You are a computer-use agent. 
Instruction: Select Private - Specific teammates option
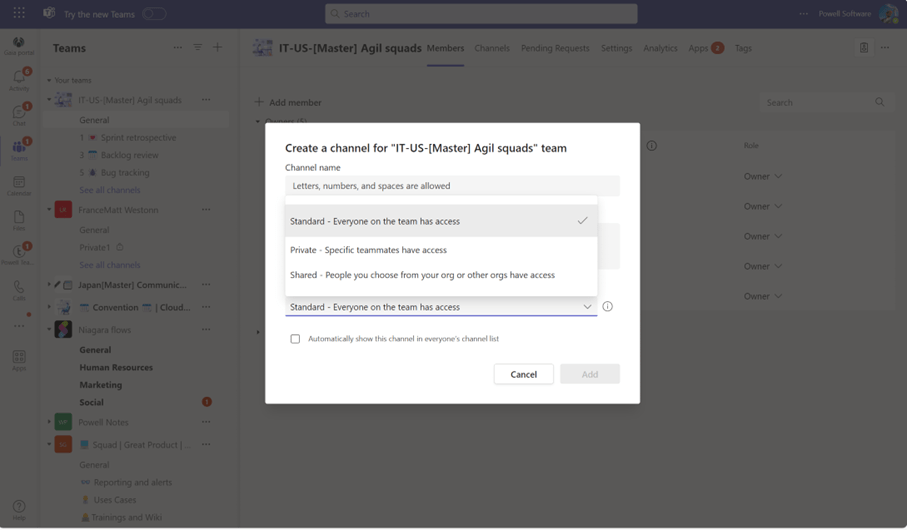(441, 250)
